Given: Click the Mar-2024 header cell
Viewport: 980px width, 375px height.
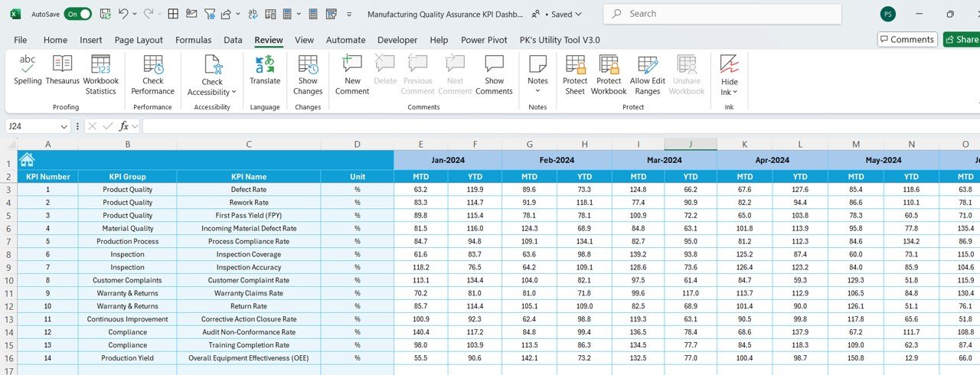Looking at the screenshot, I should coord(664,160).
